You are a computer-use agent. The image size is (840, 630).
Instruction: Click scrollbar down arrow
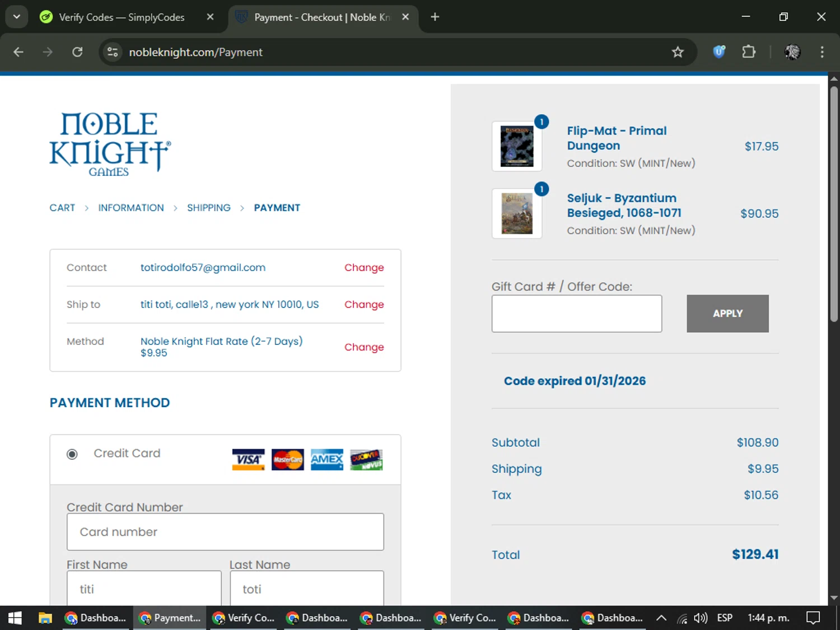[x=834, y=598]
